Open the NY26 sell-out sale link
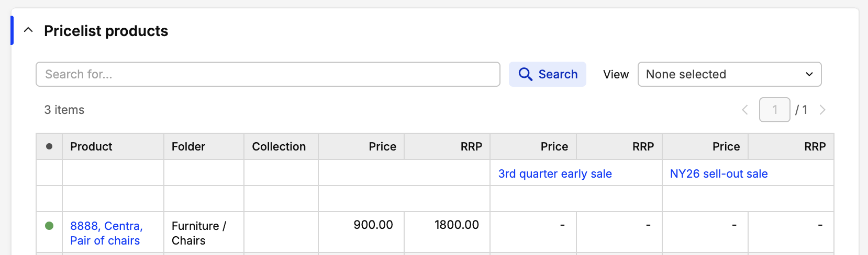 (719, 173)
